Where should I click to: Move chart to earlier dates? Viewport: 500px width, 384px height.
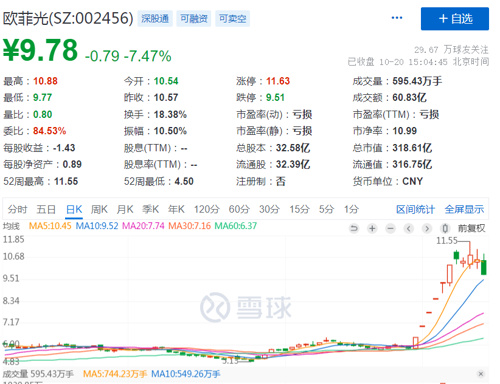(409, 228)
